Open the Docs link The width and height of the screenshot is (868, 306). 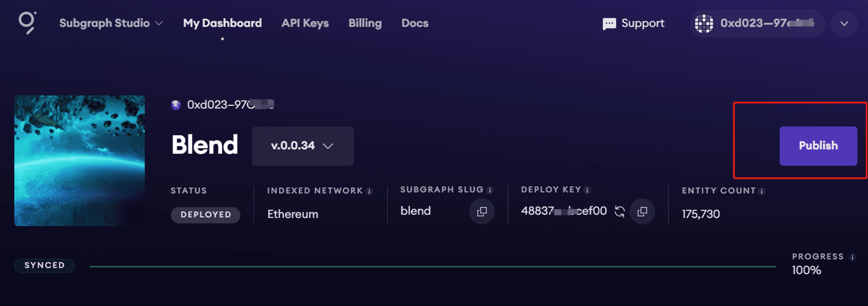(414, 23)
